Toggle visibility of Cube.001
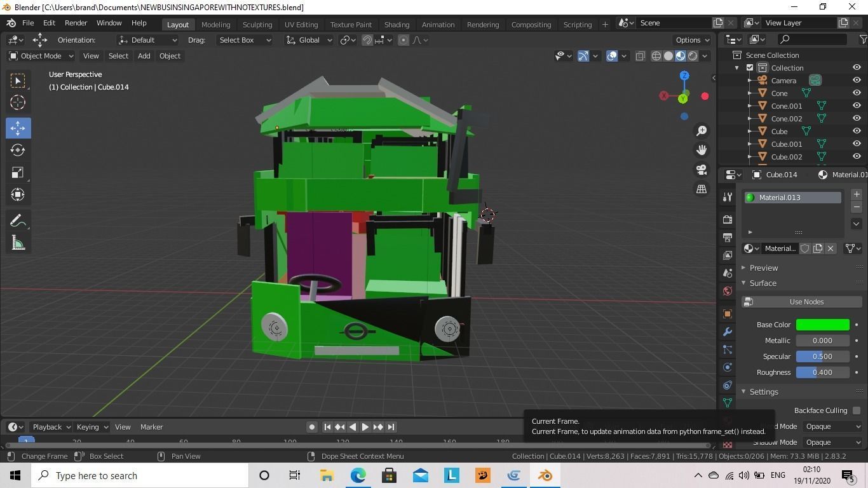868x488 pixels. click(x=857, y=144)
